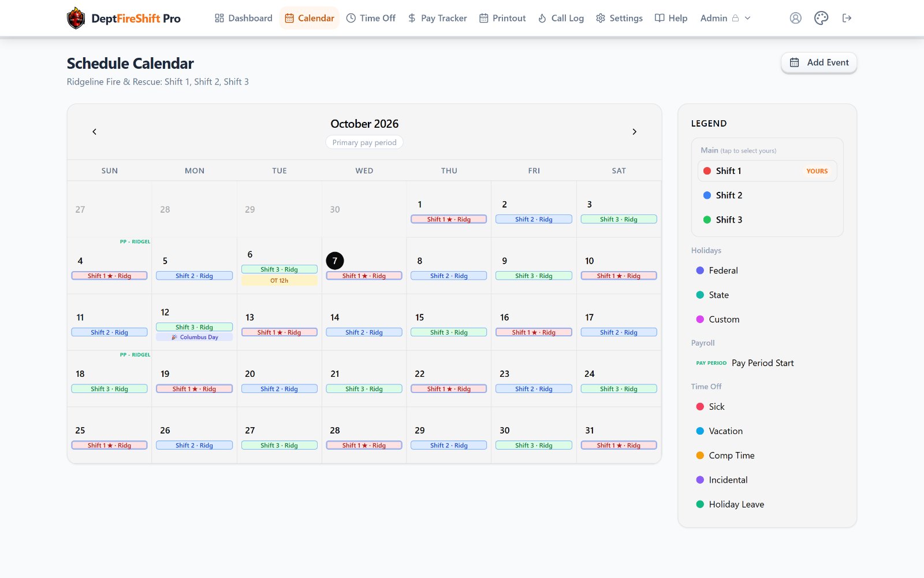Click the Comp Time legend entry

coord(725,455)
